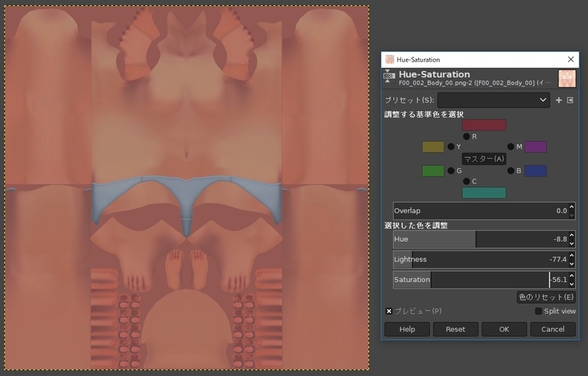Select the Y primary color radio
This screenshot has height=376, width=588.
[451, 146]
